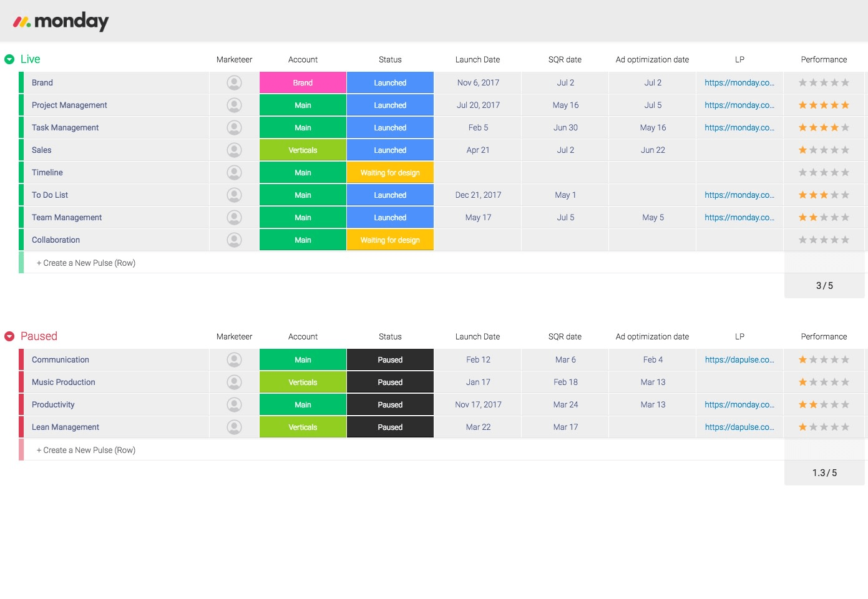
Task: Open marketeer avatar for Brand row
Action: (234, 82)
